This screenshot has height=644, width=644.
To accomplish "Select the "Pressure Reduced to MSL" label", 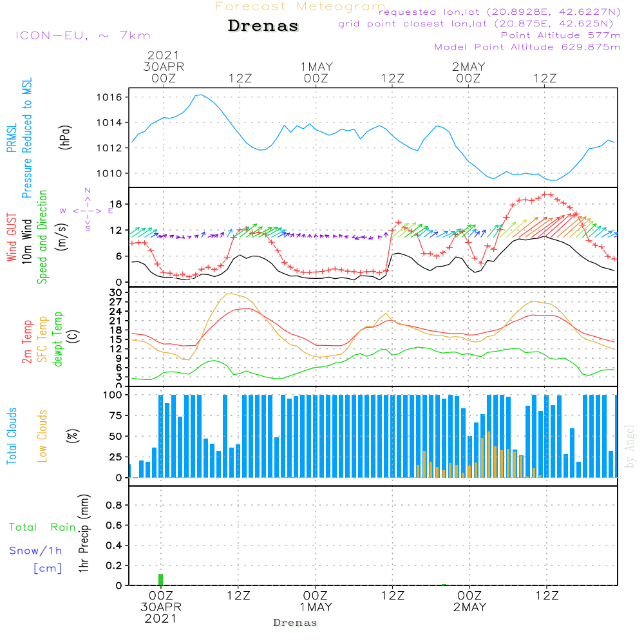I will tap(26, 138).
